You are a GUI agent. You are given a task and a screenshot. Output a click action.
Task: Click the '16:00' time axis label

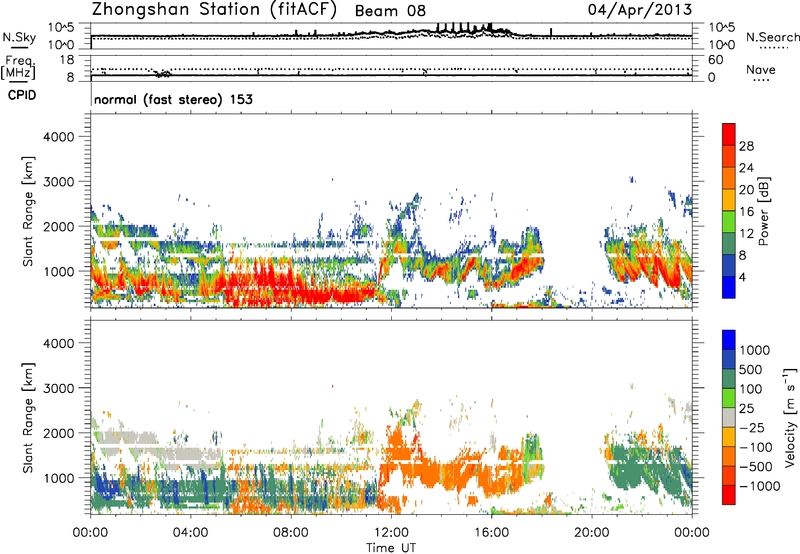tap(491, 533)
